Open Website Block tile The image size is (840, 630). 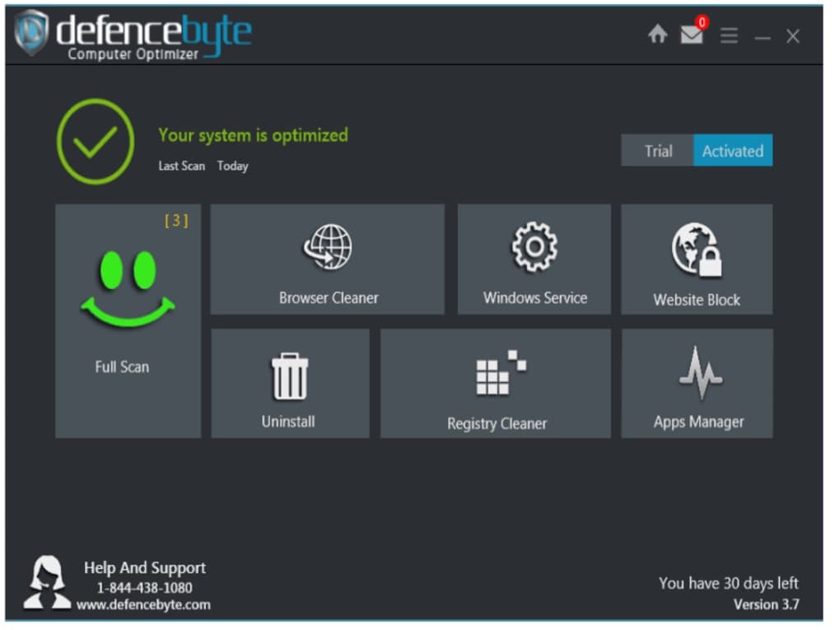click(697, 259)
